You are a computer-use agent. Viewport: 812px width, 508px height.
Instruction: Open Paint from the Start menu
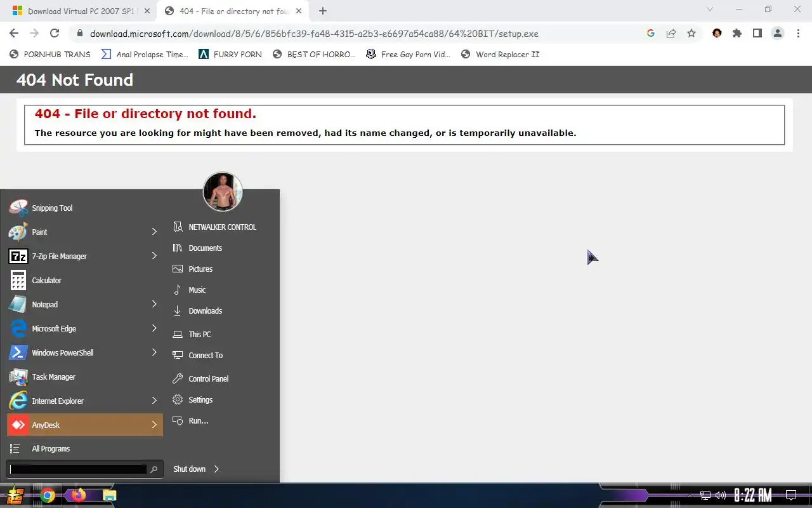(84, 232)
